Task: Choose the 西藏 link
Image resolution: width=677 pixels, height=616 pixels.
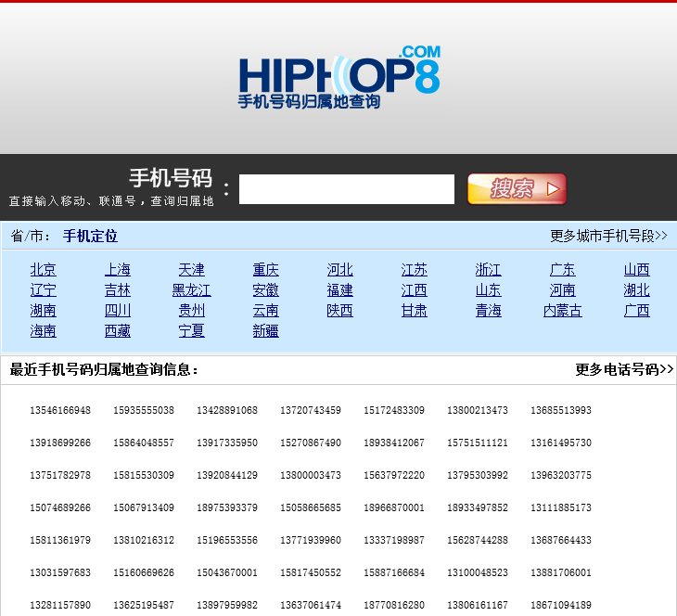Action: point(118,331)
